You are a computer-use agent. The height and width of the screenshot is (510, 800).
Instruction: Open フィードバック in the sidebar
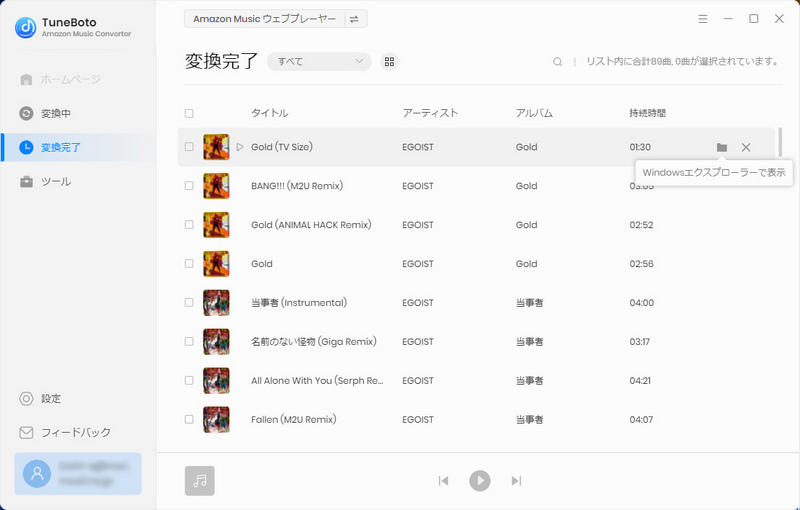pyautogui.click(x=65, y=432)
